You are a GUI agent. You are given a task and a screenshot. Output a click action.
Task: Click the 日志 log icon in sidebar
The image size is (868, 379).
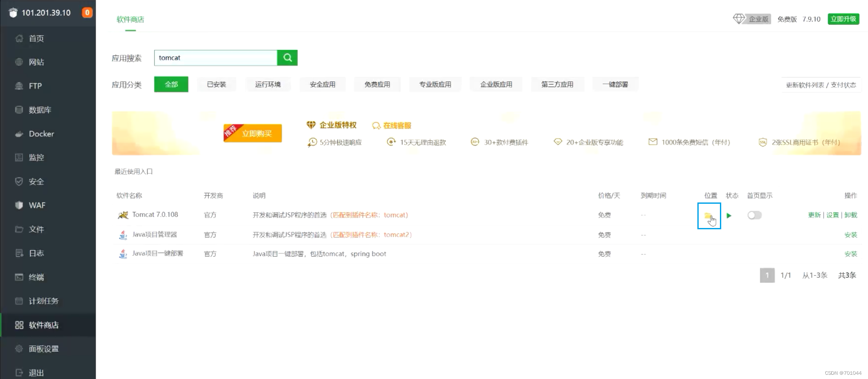coord(19,253)
